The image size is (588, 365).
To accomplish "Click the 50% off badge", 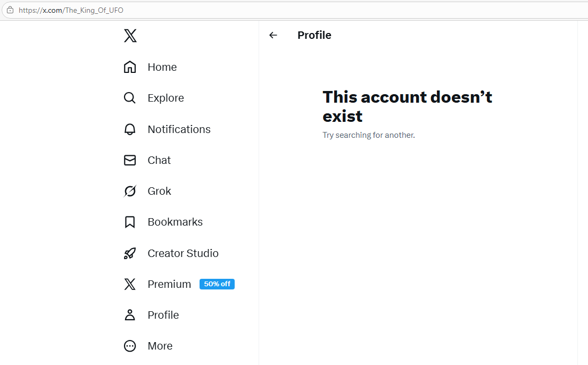I will coord(217,284).
